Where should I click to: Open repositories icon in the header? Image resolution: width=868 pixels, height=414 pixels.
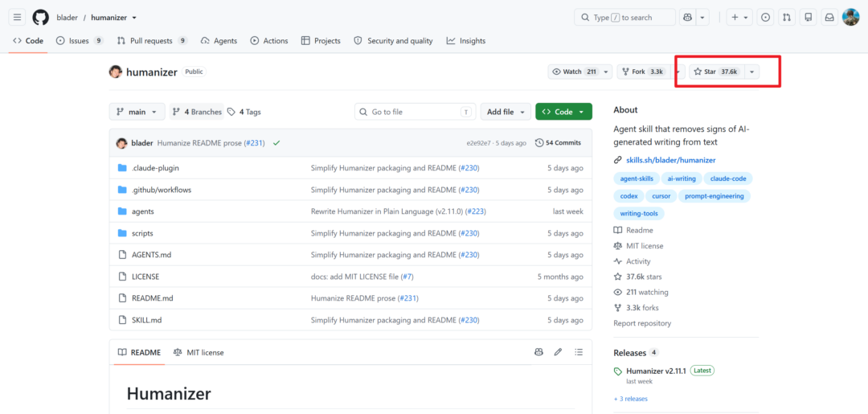(x=809, y=17)
